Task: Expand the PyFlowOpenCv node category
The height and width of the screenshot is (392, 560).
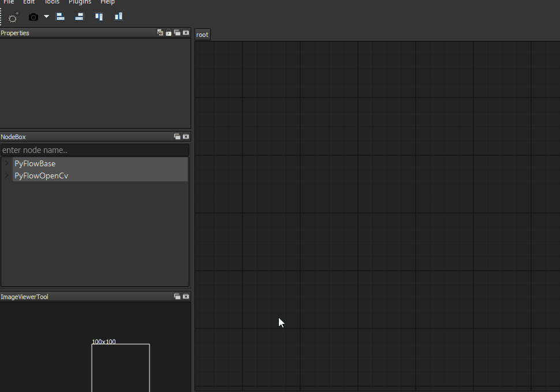Action: [6, 176]
